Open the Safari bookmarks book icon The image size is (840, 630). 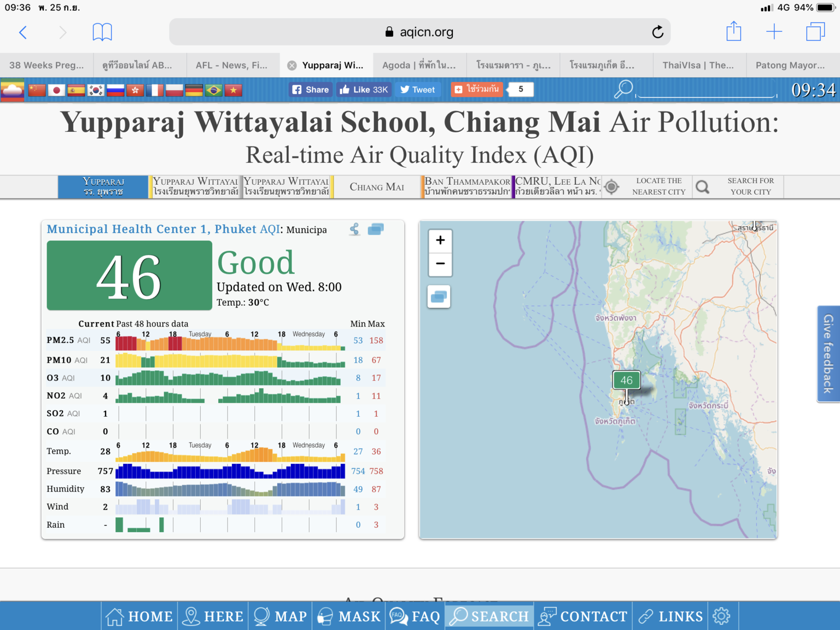(102, 32)
